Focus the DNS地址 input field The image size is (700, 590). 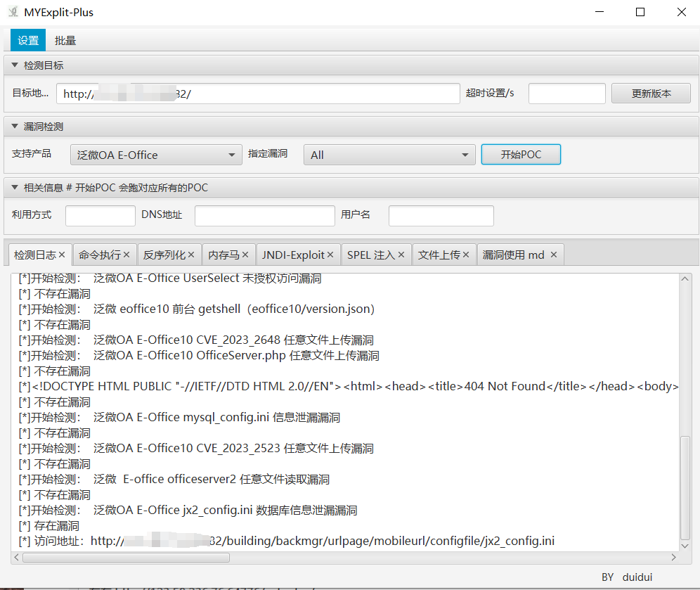[265, 216]
